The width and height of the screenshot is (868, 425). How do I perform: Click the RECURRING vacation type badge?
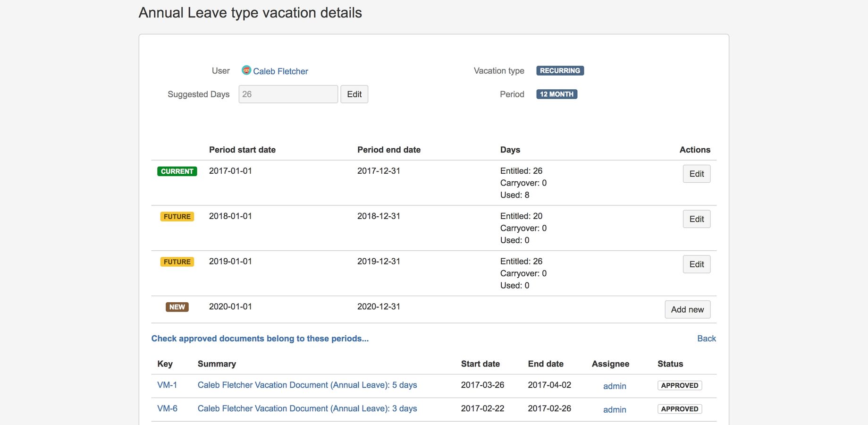click(560, 70)
